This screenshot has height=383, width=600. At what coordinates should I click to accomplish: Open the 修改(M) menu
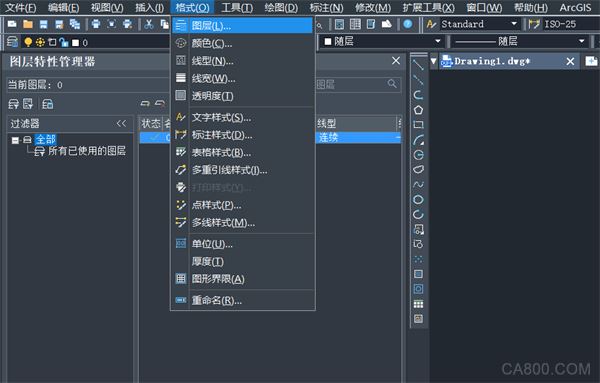coord(373,8)
